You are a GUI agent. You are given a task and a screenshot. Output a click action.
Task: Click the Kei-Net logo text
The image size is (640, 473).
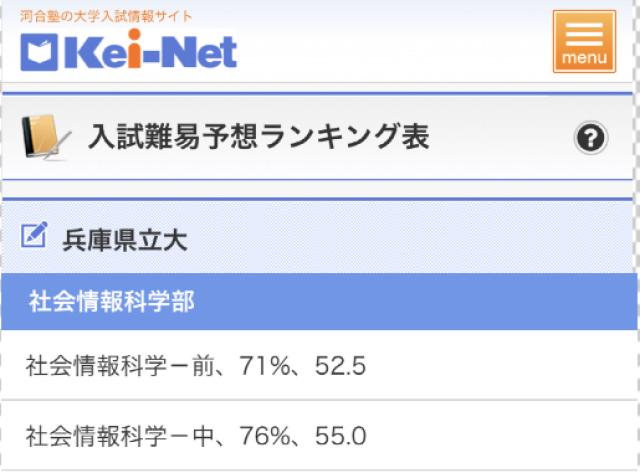(151, 51)
